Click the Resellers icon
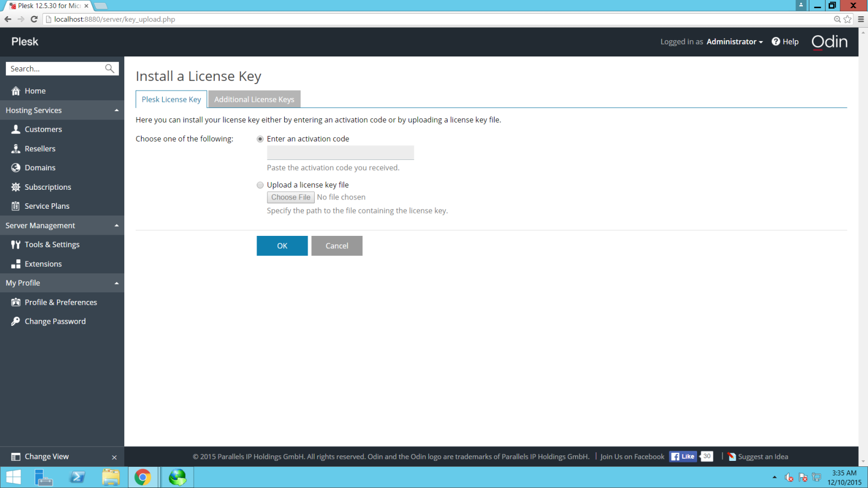The image size is (868, 488). click(16, 149)
